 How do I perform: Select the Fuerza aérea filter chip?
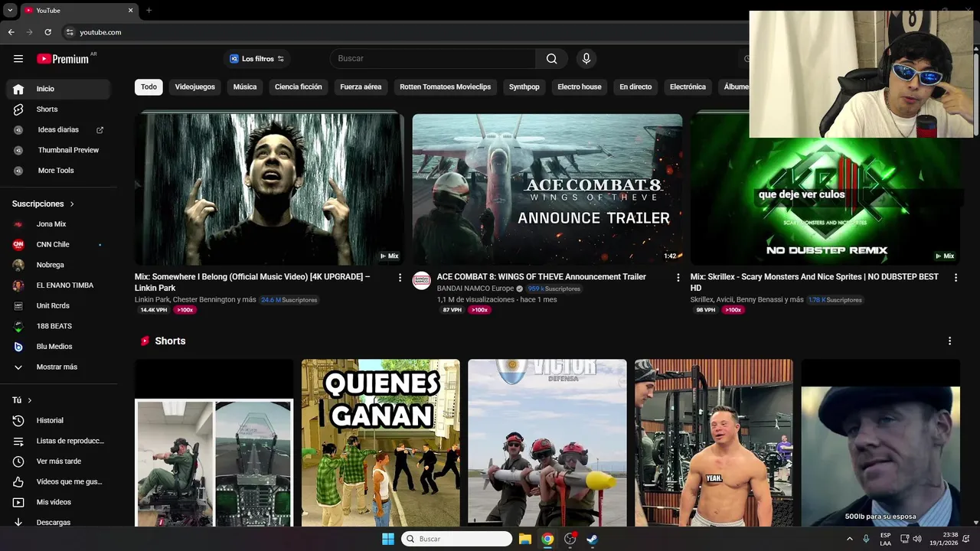point(361,87)
